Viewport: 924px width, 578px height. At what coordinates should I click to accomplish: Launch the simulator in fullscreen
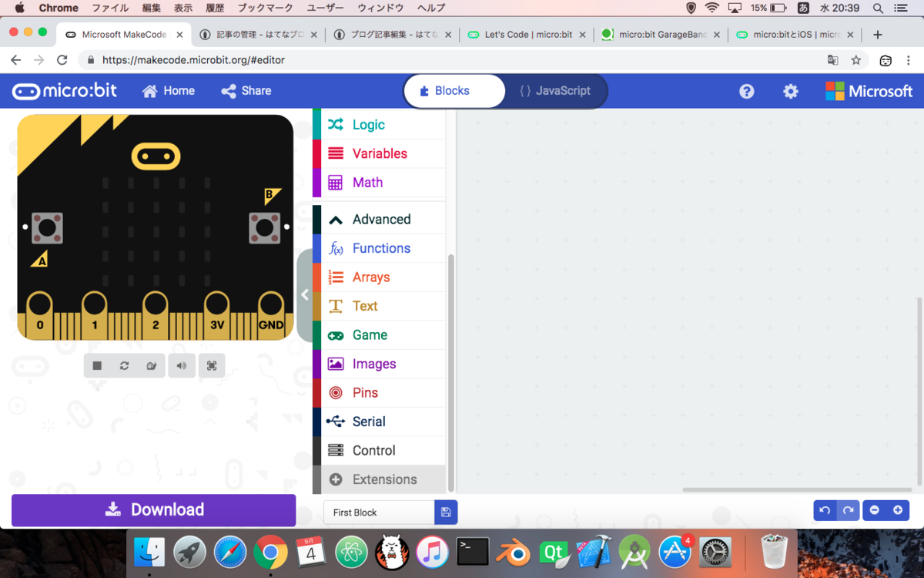[212, 365]
